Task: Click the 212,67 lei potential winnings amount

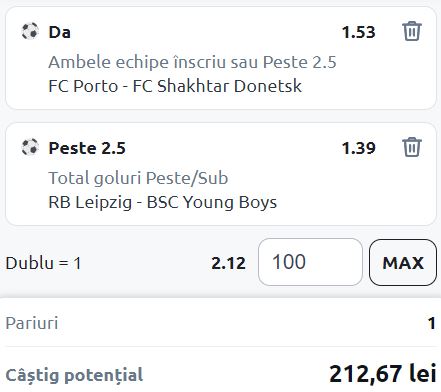Action: coord(383,374)
